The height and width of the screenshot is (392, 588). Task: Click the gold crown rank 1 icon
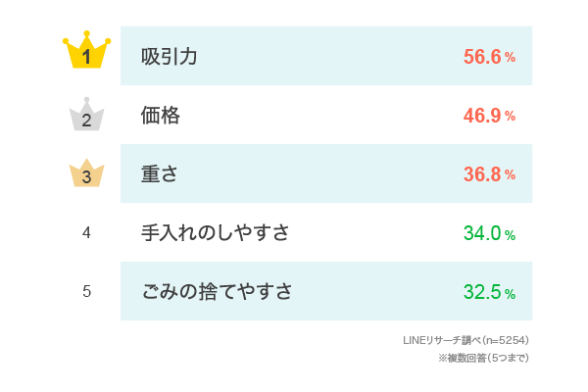pos(86,53)
